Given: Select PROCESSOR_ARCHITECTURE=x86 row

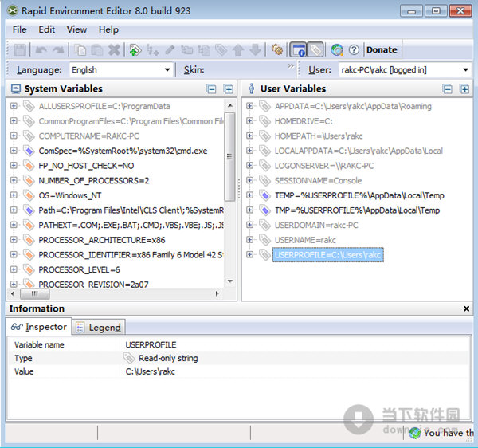Looking at the screenshot, I should point(102,240).
